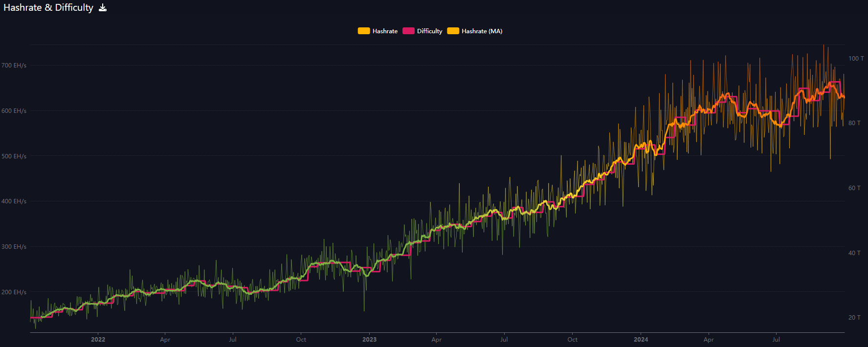Click the 500 EH/s hashrate axis label
Viewport: 868px width, 347px height.
[14, 156]
